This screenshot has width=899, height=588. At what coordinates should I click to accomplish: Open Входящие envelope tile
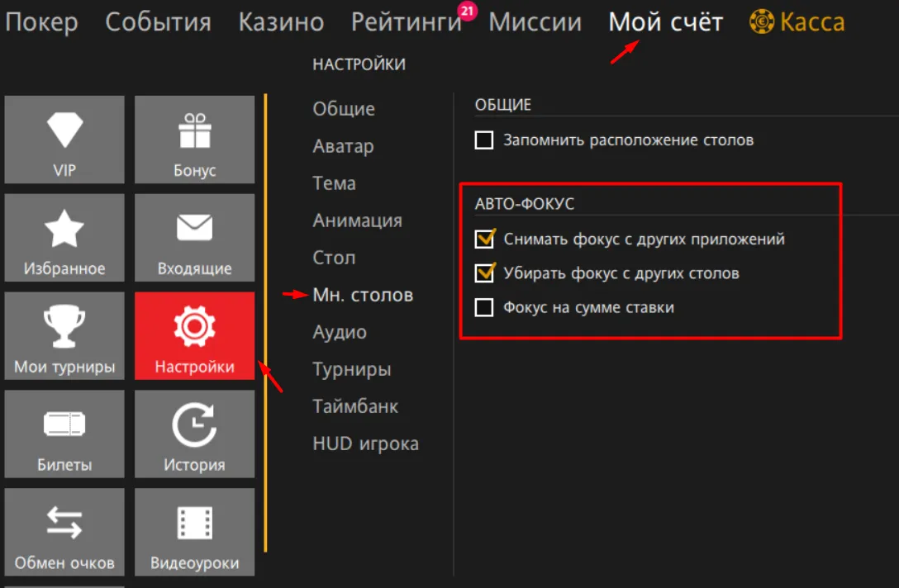tap(194, 237)
